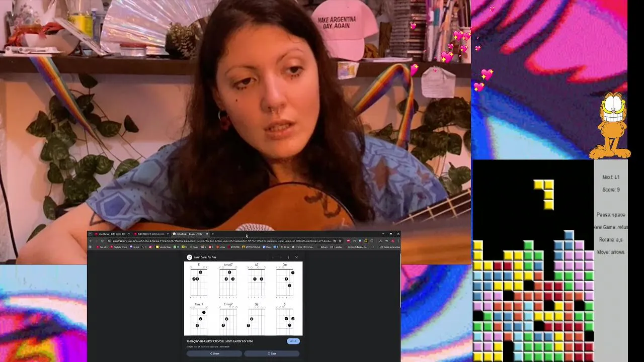Click the Fmaj7 chord label

[199, 304]
